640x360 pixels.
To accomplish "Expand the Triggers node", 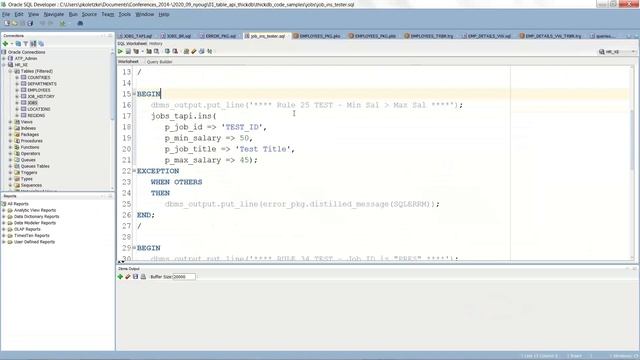I will 11,172.
